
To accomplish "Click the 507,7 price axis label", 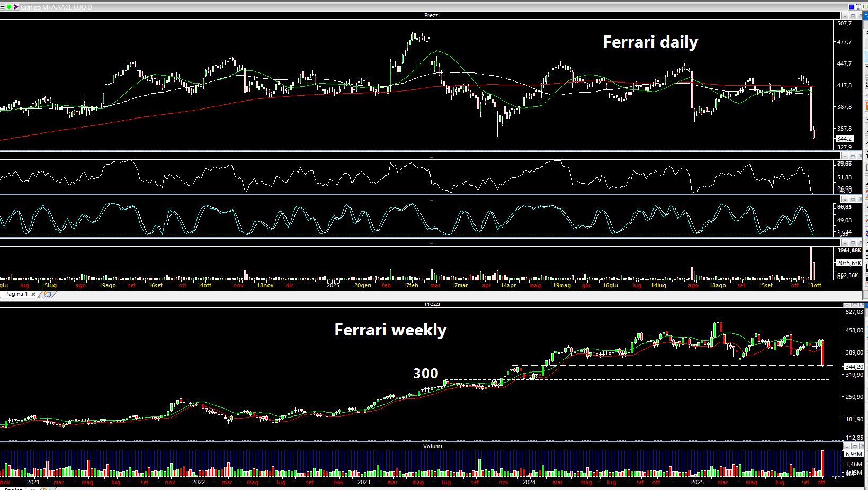I will pyautogui.click(x=844, y=24).
